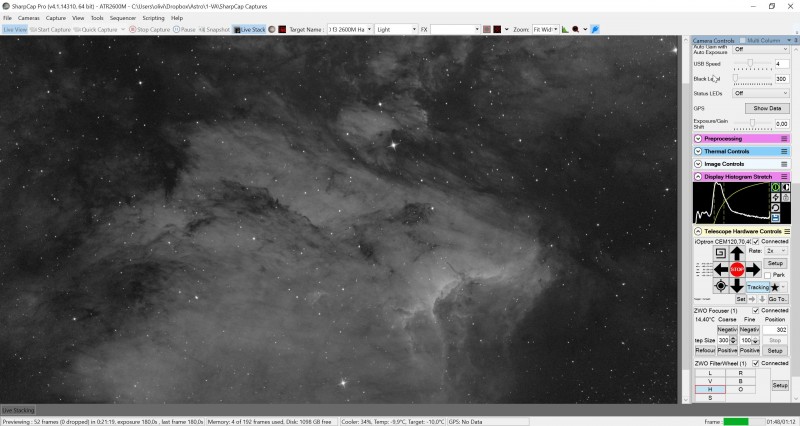The width and height of the screenshot is (800, 426).
Task: Open the Capture menu
Action: (x=56, y=18)
